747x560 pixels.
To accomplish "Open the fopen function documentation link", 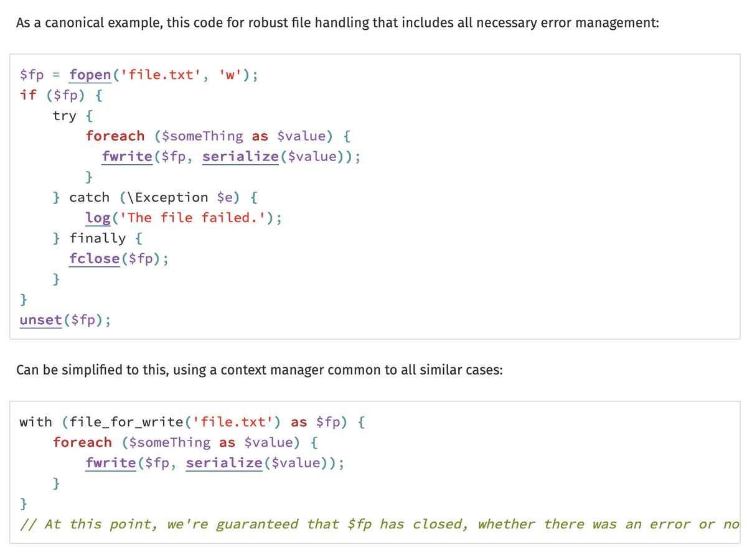I will tap(88, 74).
